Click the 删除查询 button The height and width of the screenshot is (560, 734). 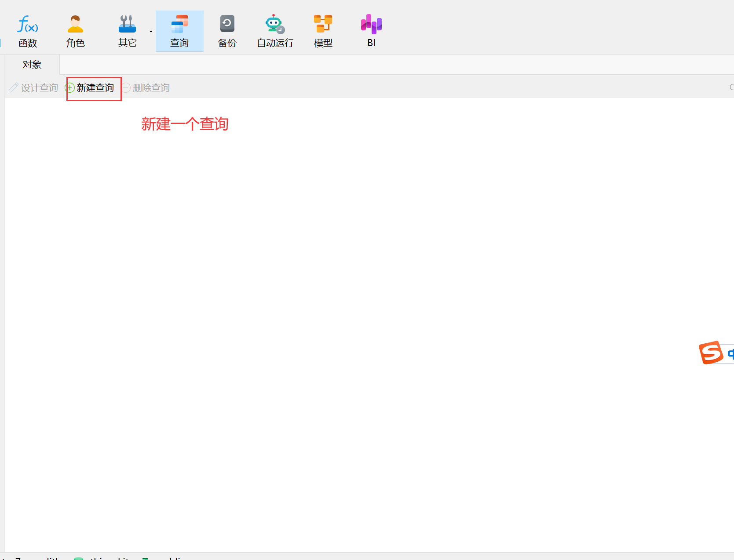tap(146, 88)
